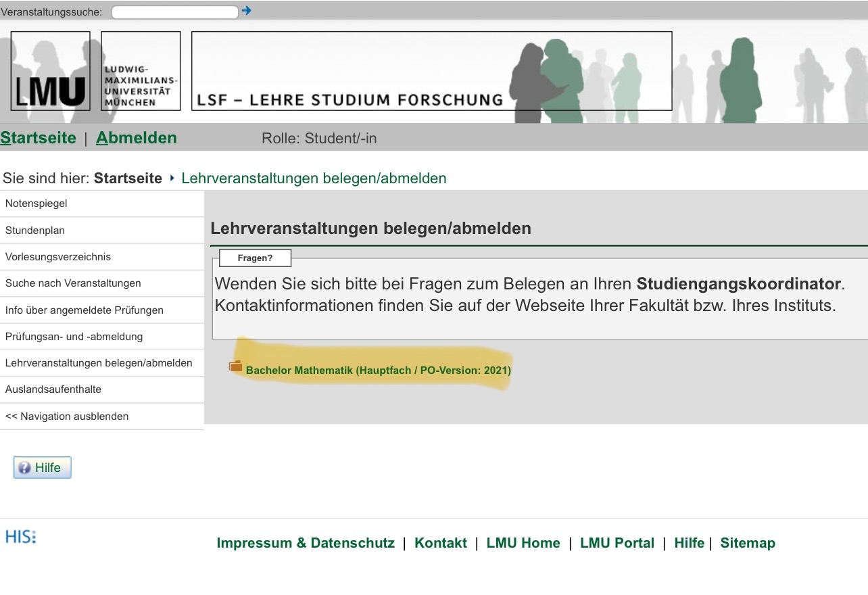Click the folder icon beside Bachelor Mathematik
Screen dimensions: 868x595
pyautogui.click(x=235, y=366)
